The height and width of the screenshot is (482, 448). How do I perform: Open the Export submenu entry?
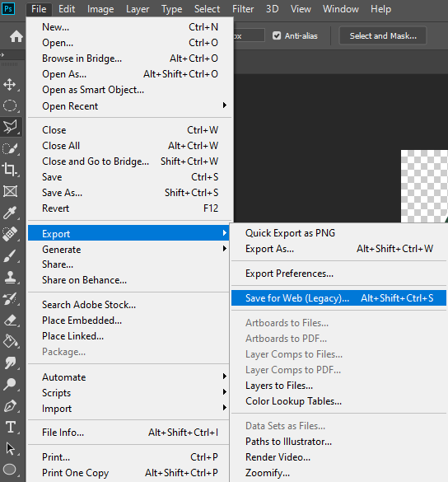click(128, 233)
